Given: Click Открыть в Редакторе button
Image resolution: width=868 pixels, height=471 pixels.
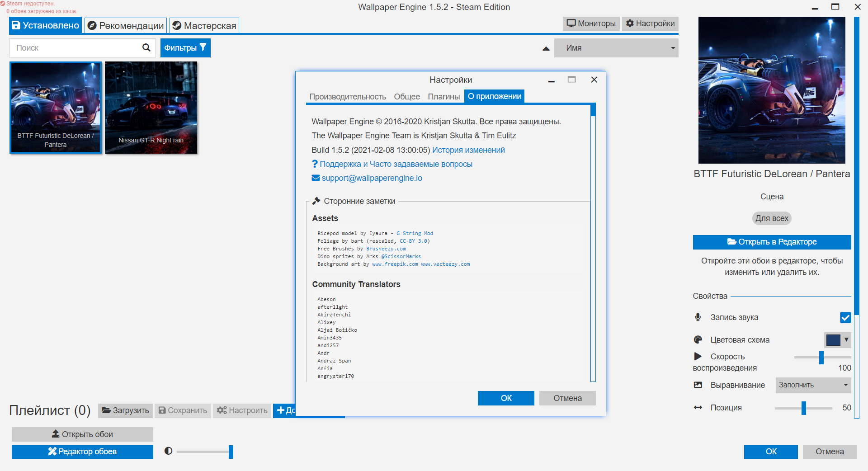Looking at the screenshot, I should pyautogui.click(x=772, y=242).
